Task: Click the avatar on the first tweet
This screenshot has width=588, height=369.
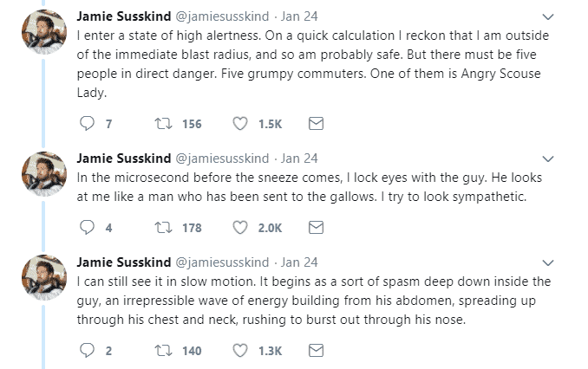Action: point(43,33)
